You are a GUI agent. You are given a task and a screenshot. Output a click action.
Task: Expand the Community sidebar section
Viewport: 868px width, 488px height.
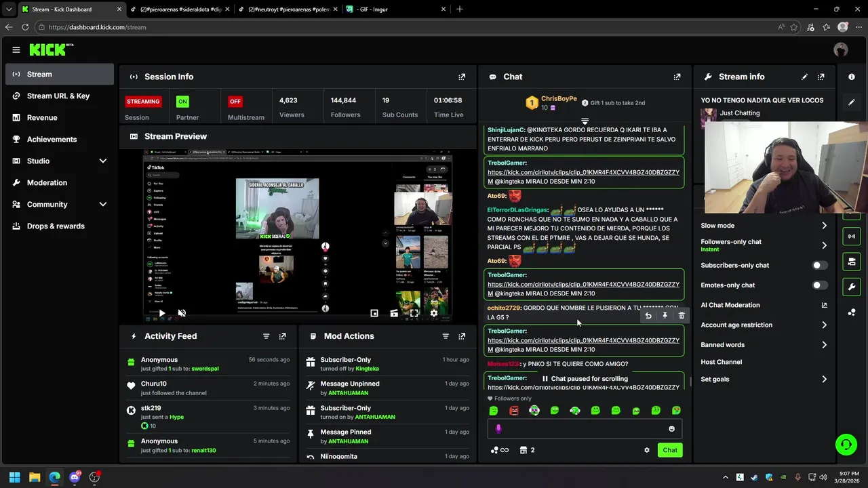(x=103, y=204)
